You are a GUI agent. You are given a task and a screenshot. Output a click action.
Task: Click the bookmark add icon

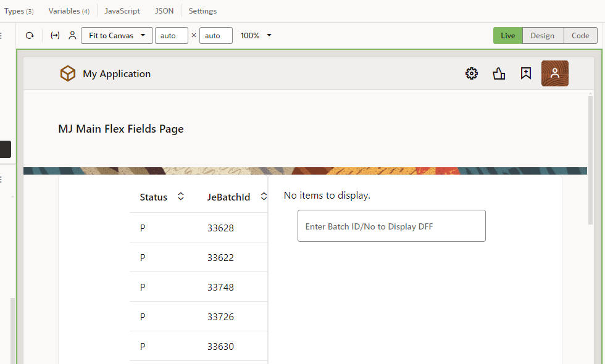click(x=526, y=74)
